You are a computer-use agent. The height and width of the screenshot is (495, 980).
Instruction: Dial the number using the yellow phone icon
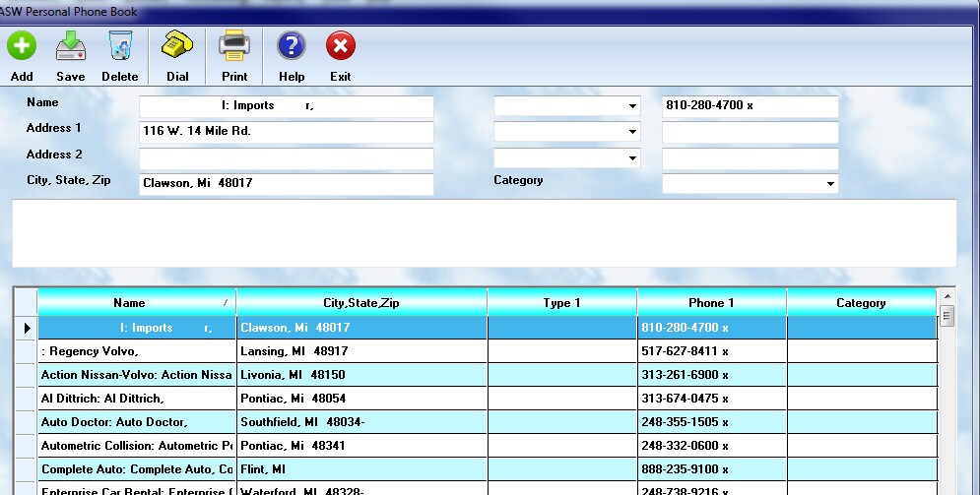177,47
